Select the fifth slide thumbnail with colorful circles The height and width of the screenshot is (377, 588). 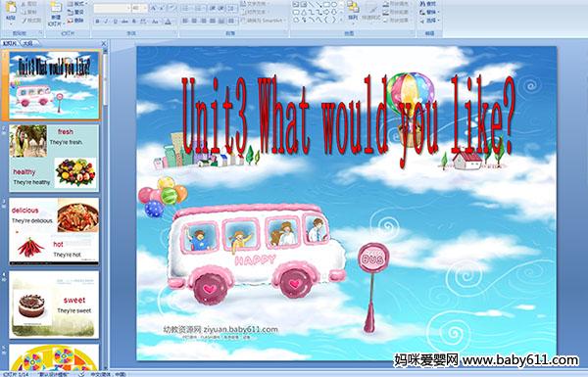pyautogui.click(x=54, y=357)
